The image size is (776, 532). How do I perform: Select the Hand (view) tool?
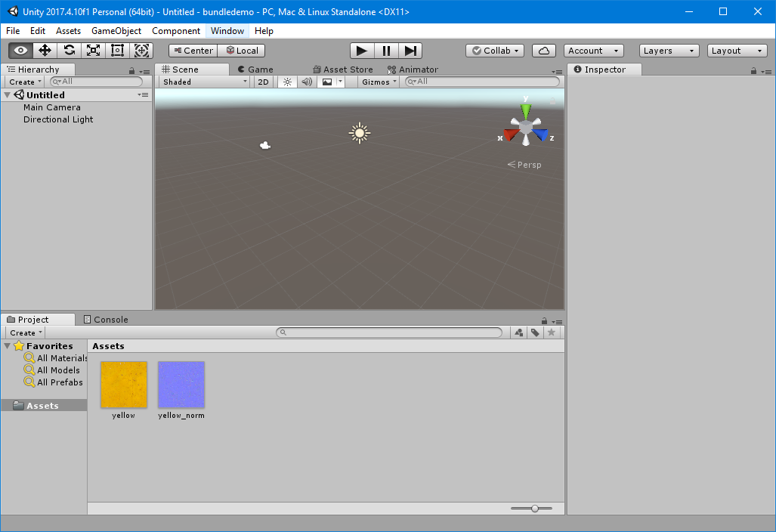tap(20, 51)
